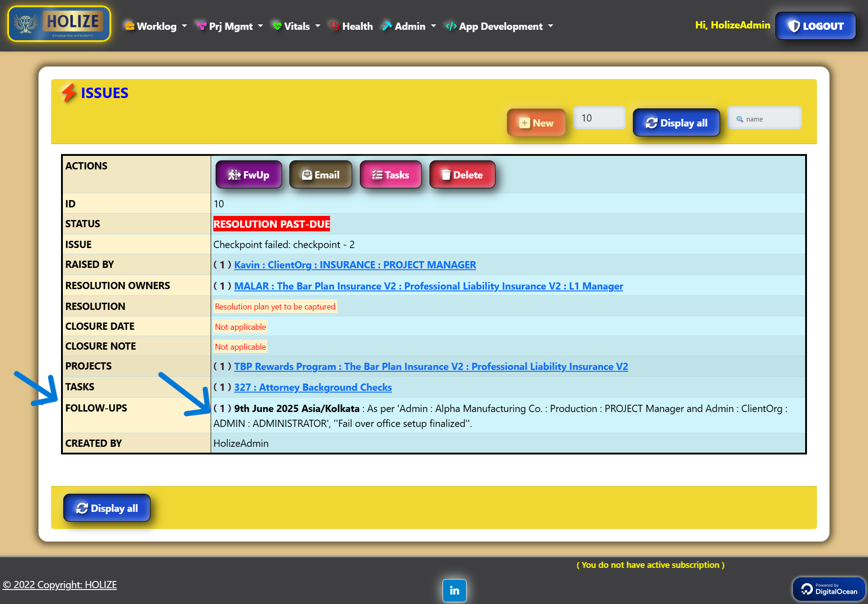Delete this issue with trash button
Viewport: 868px width, 604px height.
click(462, 175)
